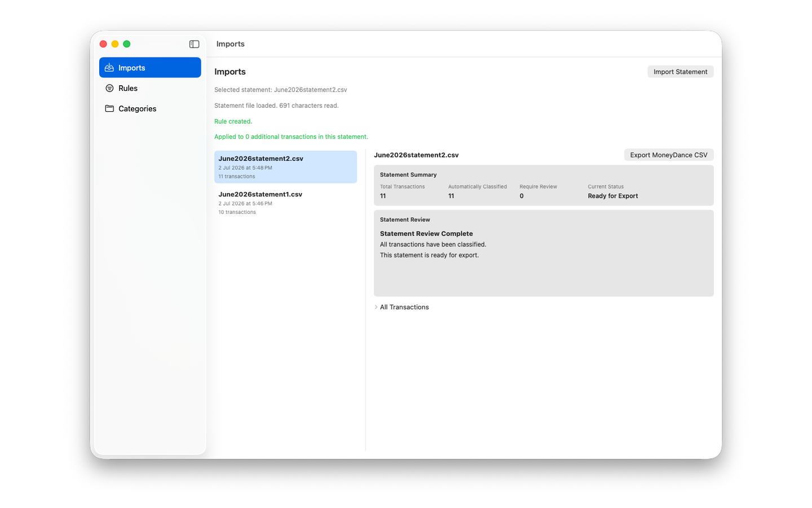This screenshot has height=508, width=812.
Task: Click the "10 transactions" count under statement1
Action: [x=237, y=212]
